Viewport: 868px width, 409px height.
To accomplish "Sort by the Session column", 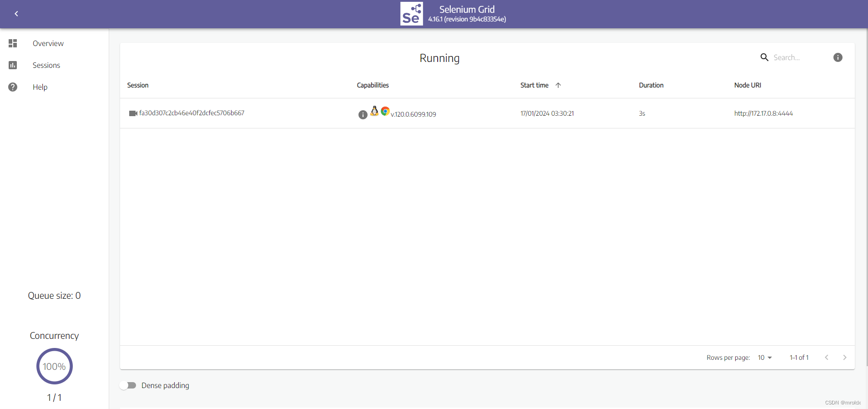I will [138, 85].
